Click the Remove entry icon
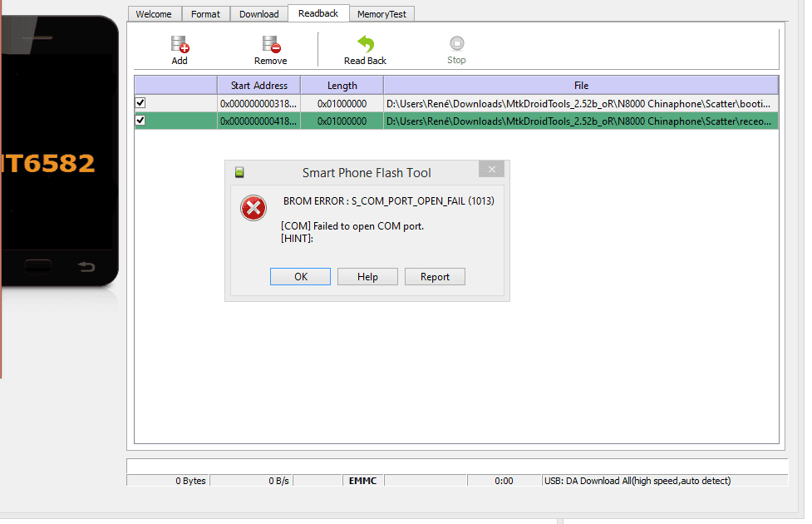Screen dimensions: 812x524 271,45
